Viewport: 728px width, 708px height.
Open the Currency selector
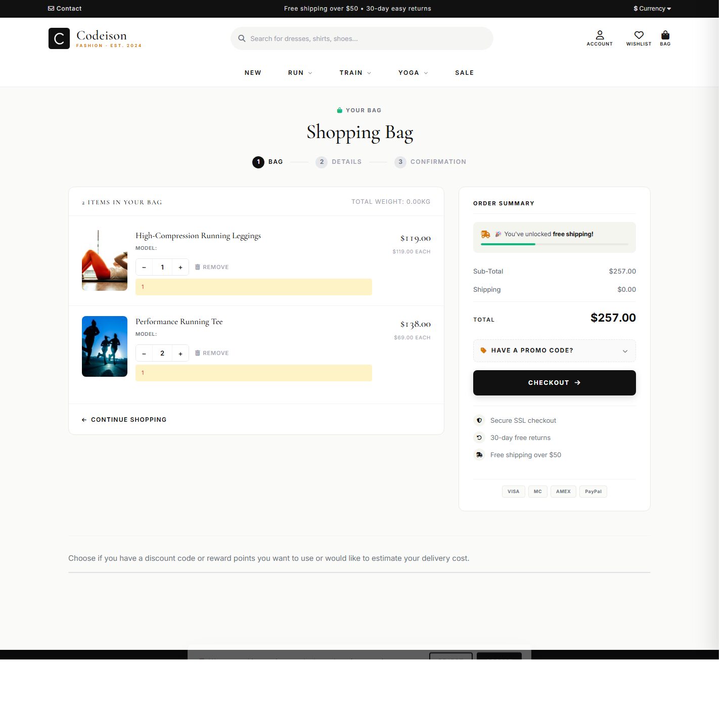pyautogui.click(x=651, y=8)
